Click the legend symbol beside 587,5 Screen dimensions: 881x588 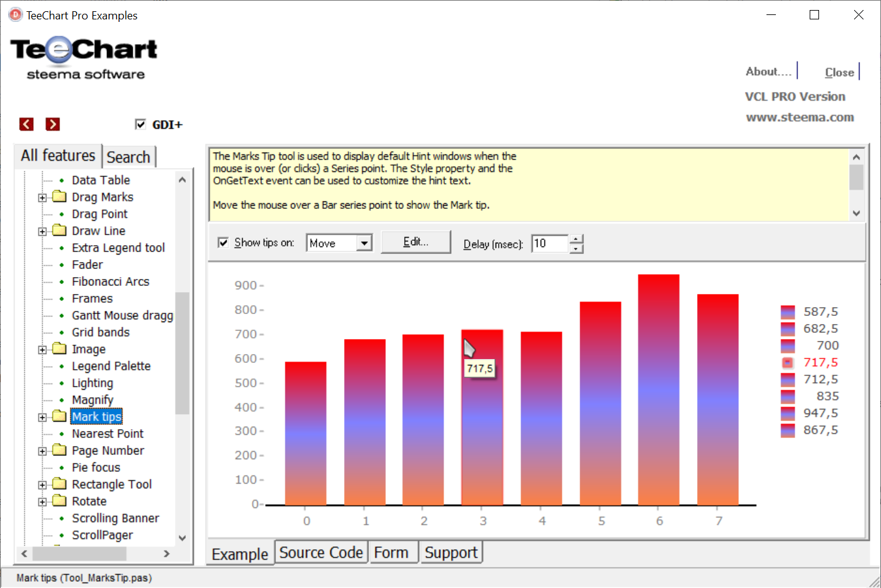[788, 312]
